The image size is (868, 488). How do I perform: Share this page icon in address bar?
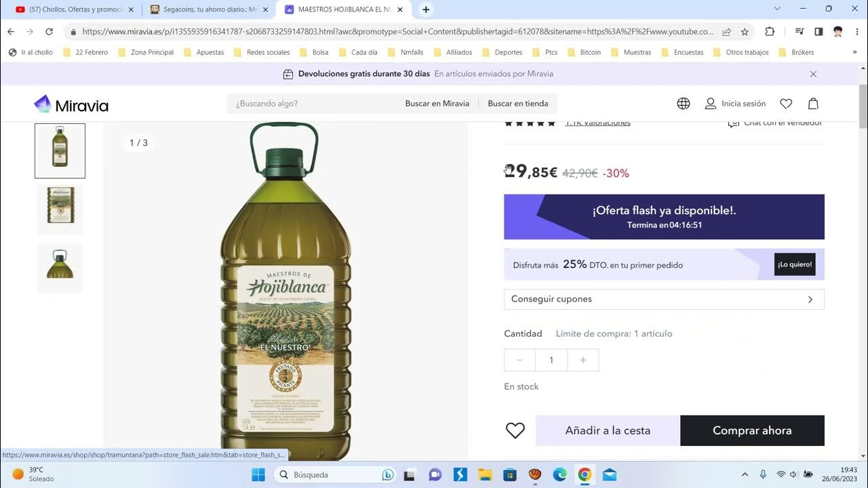[727, 31]
